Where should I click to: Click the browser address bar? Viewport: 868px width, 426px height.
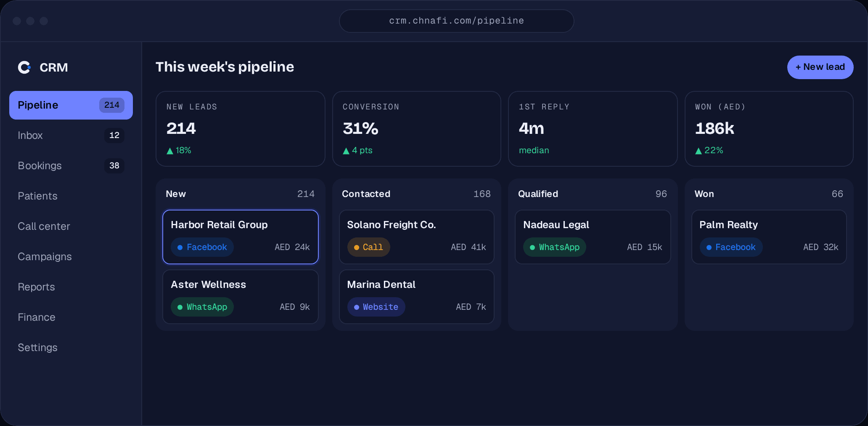pyautogui.click(x=457, y=21)
